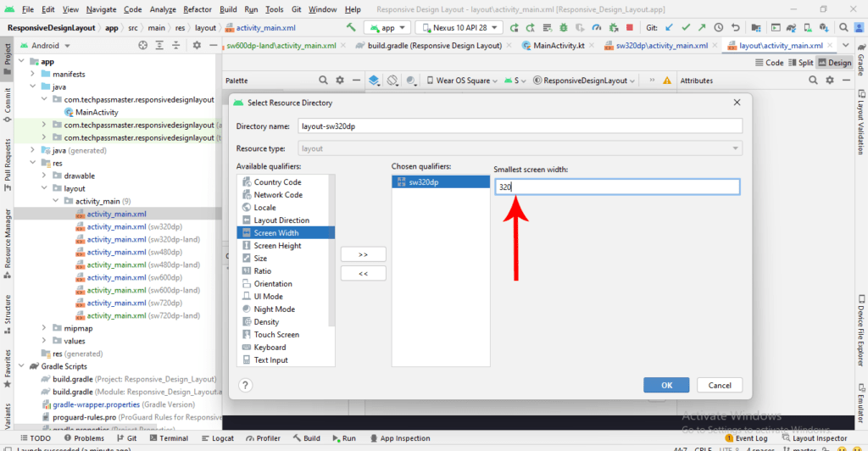Click the >> add qualifier button
The width and height of the screenshot is (868, 451).
pyautogui.click(x=363, y=254)
